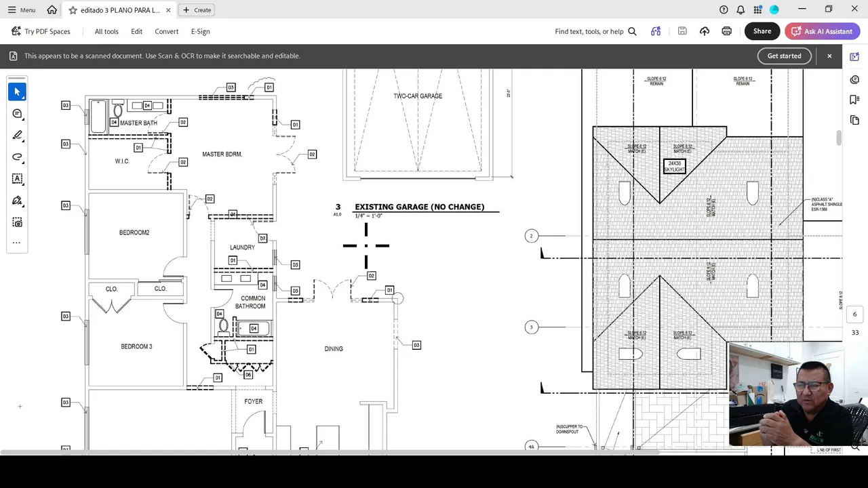Click the horizontal scrollbar at the bottom
This screenshot has height=488, width=868.
click(x=330, y=452)
